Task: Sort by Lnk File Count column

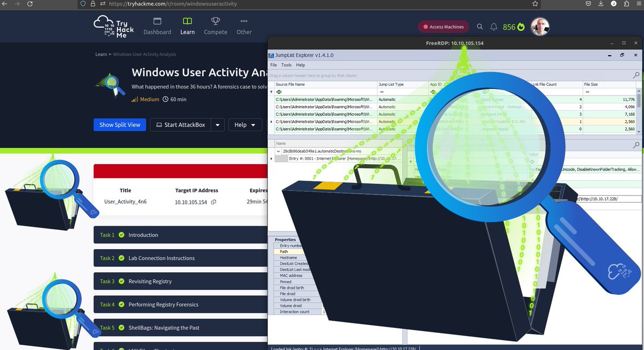Action: tap(557, 84)
